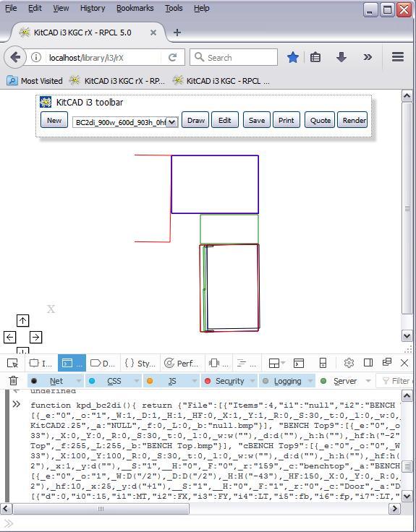Click the Save toolbar button

coord(257,120)
